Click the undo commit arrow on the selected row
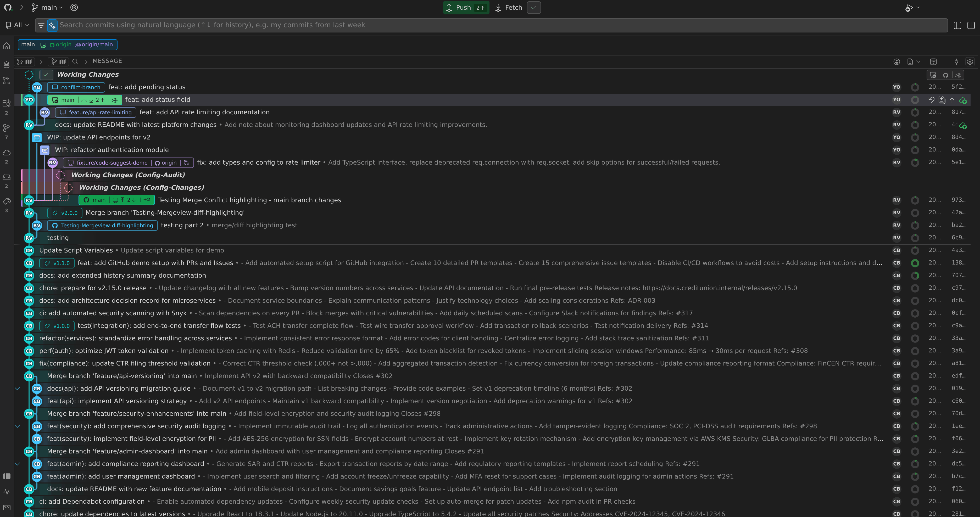Image resolution: width=980 pixels, height=517 pixels. point(931,100)
